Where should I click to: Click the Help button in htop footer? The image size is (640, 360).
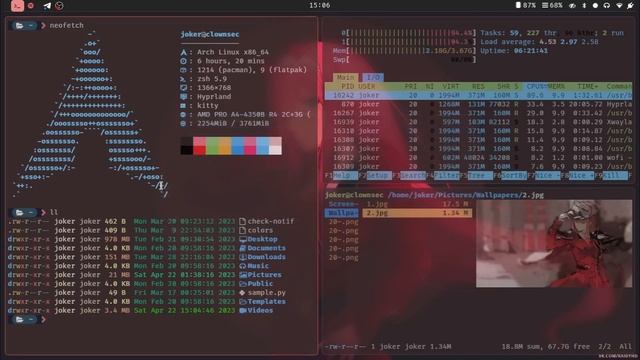click(346, 176)
